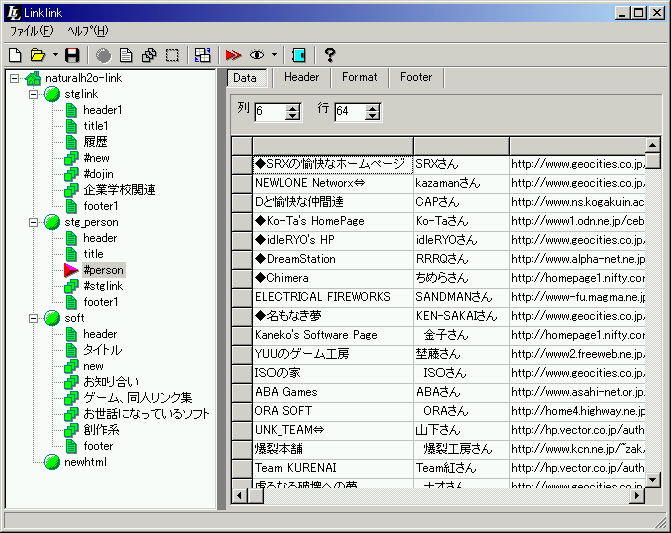This screenshot has height=533, width=671.
Task: Click the cyan door exit icon
Action: point(298,55)
